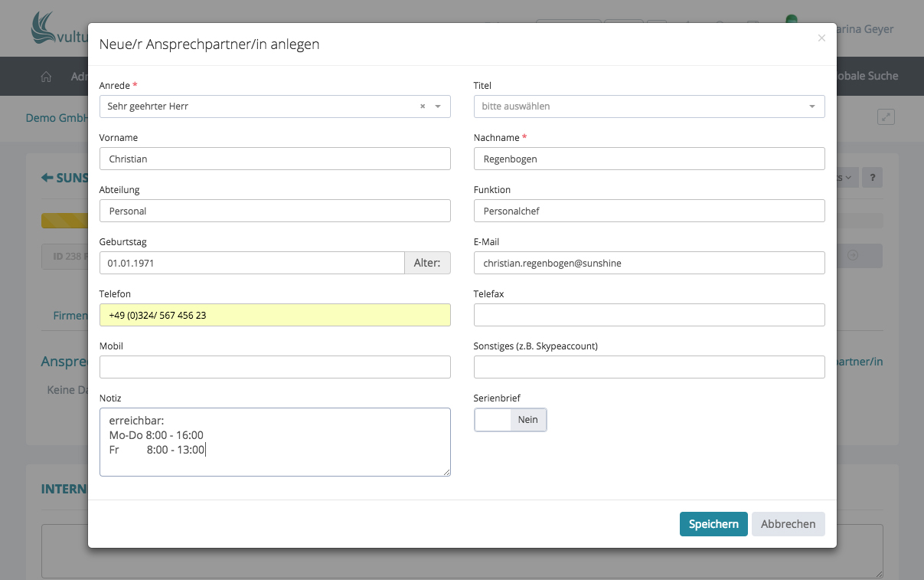The height and width of the screenshot is (580, 924).
Task: Click the question mark help icon
Action: click(x=872, y=178)
